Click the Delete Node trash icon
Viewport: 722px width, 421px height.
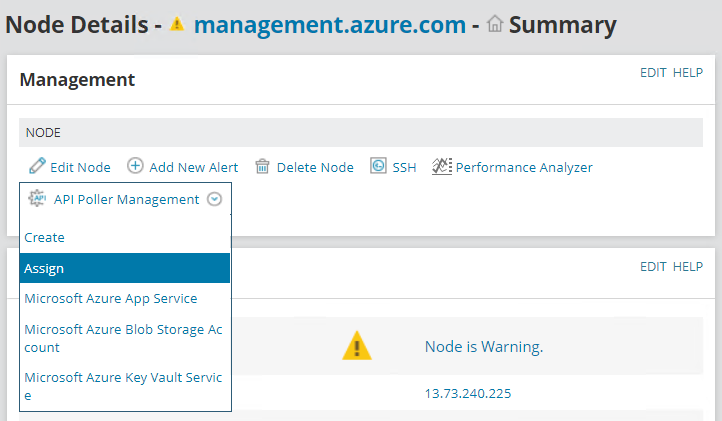coord(262,167)
